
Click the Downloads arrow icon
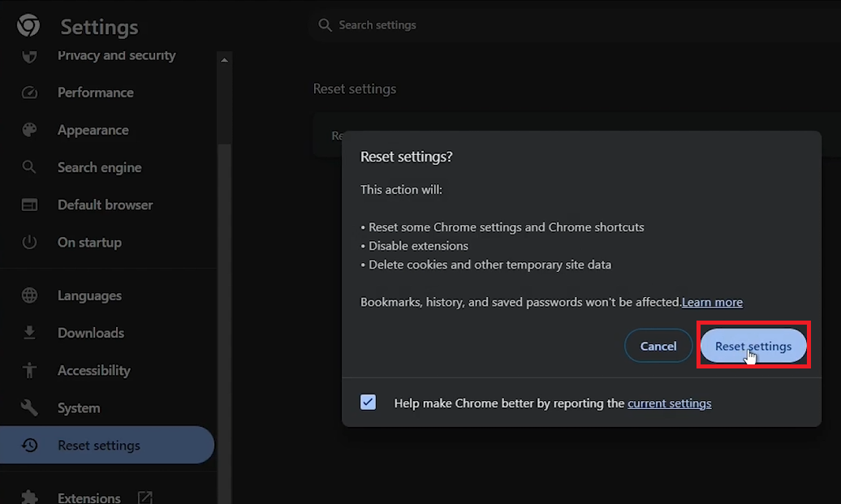(29, 333)
